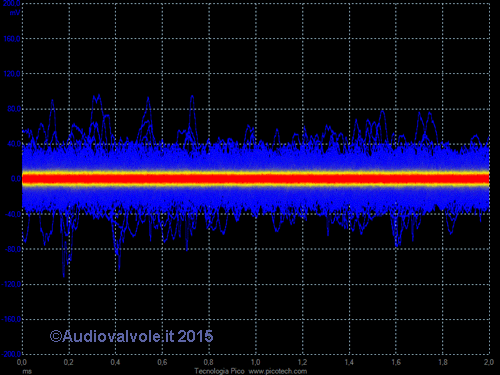Click the 0,2 time axis label

(x=68, y=362)
